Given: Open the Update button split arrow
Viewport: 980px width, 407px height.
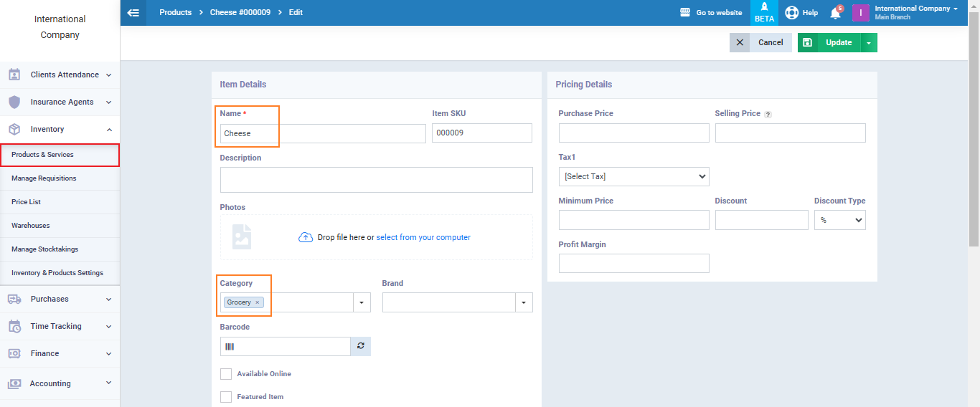Looking at the screenshot, I should click(x=869, y=43).
